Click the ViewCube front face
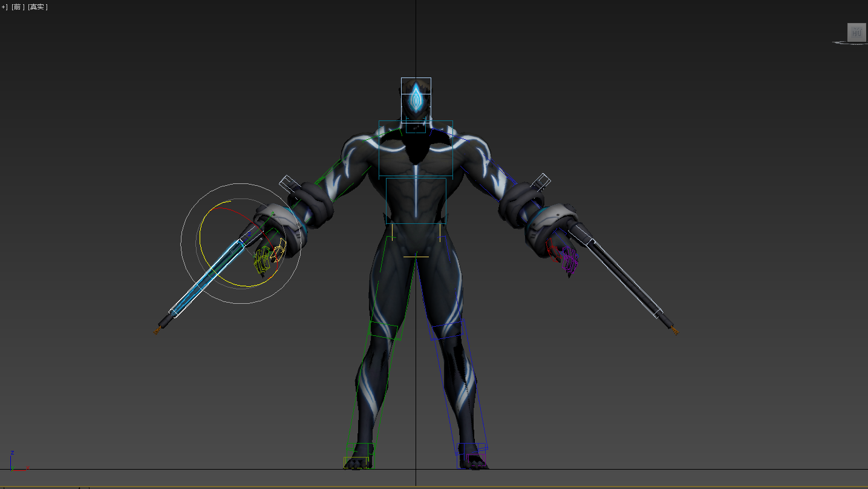Screen dimensions: 868x489 856,33
